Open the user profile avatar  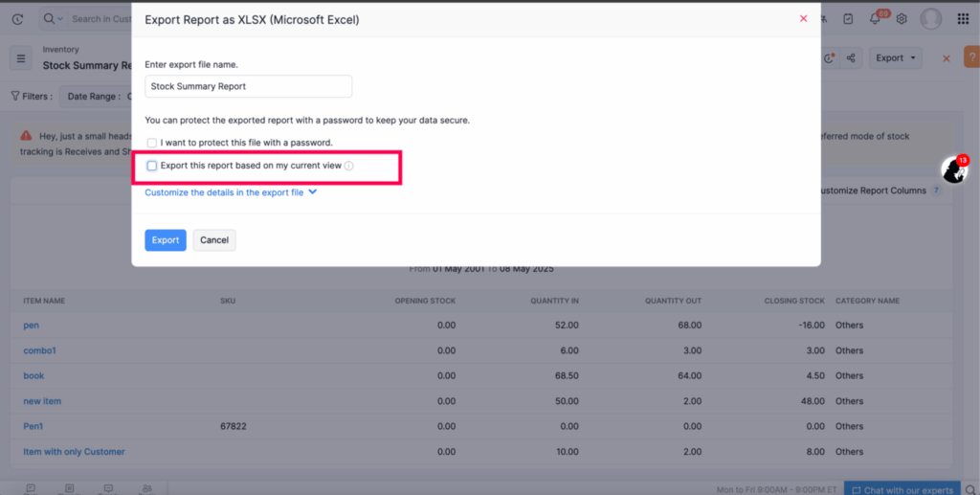pos(930,19)
